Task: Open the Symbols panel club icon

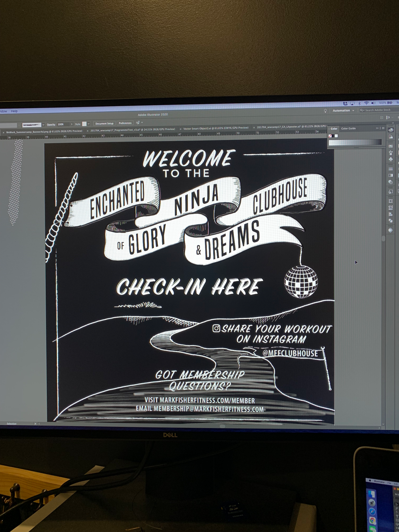Action: [391, 159]
